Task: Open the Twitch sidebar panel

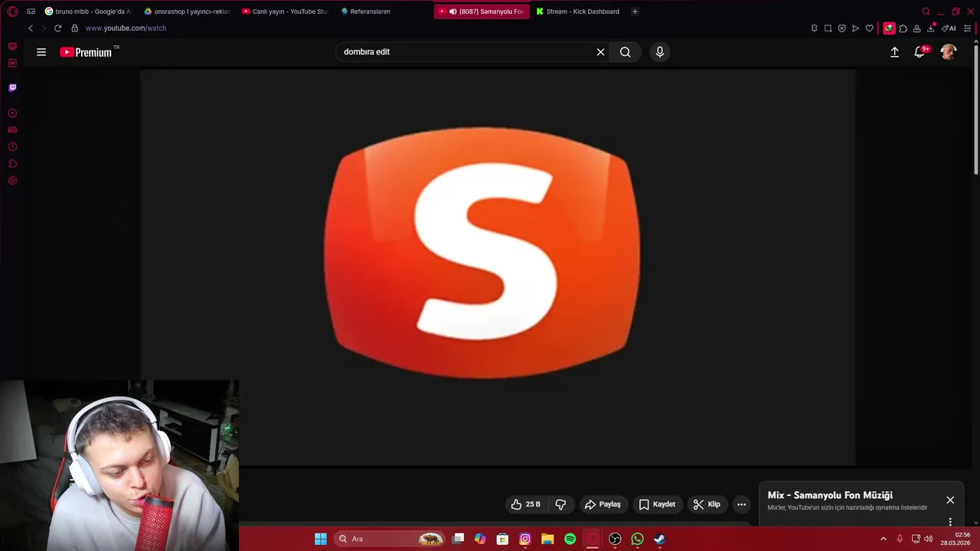Action: tap(12, 88)
